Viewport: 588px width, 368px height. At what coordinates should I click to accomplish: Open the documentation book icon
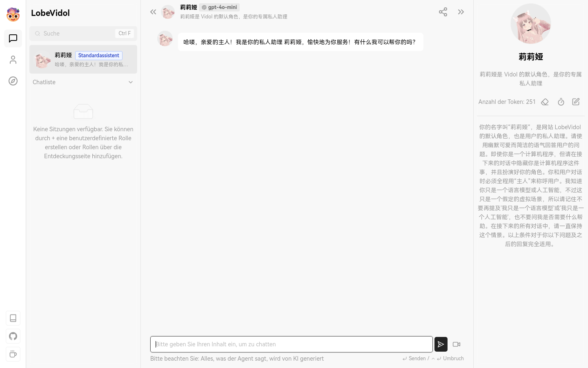[x=13, y=318]
